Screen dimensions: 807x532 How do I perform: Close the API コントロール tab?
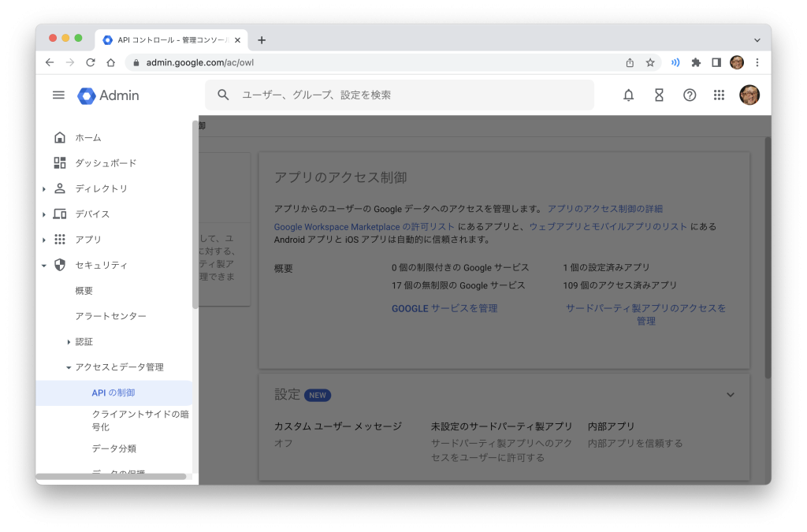click(x=237, y=40)
